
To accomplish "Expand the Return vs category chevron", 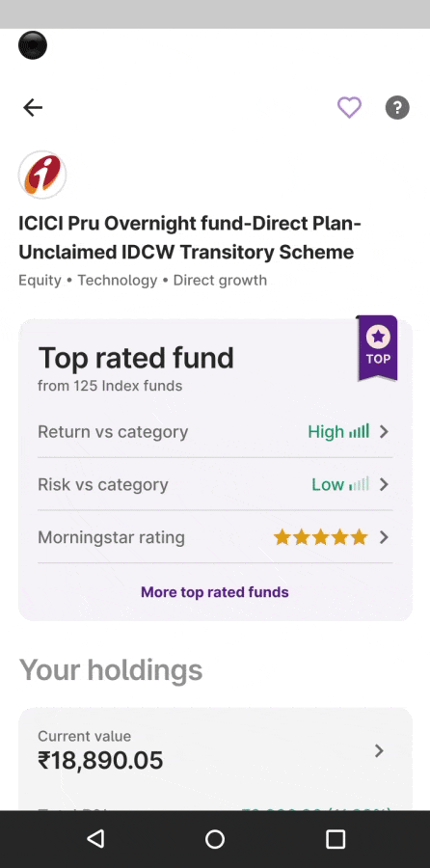I will coord(384,432).
